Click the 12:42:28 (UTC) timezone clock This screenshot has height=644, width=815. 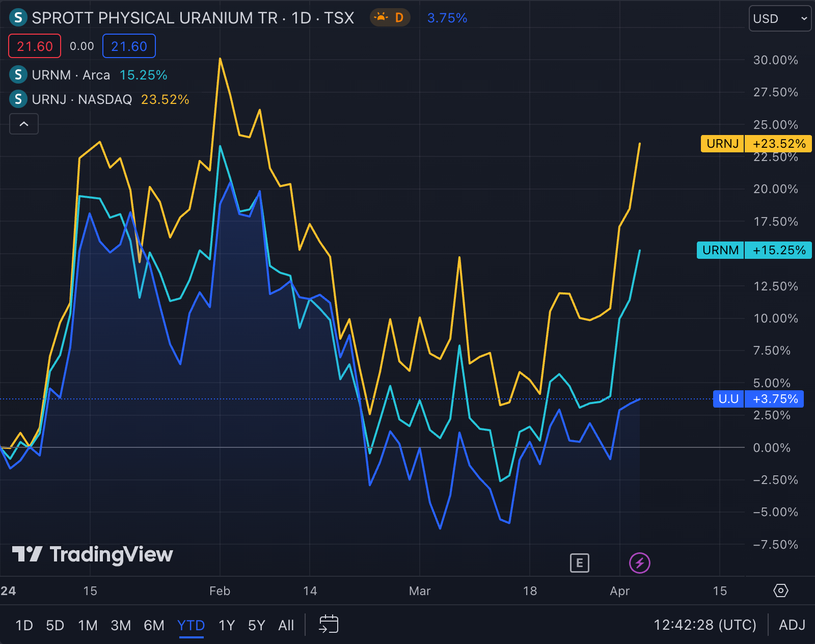coord(705,625)
